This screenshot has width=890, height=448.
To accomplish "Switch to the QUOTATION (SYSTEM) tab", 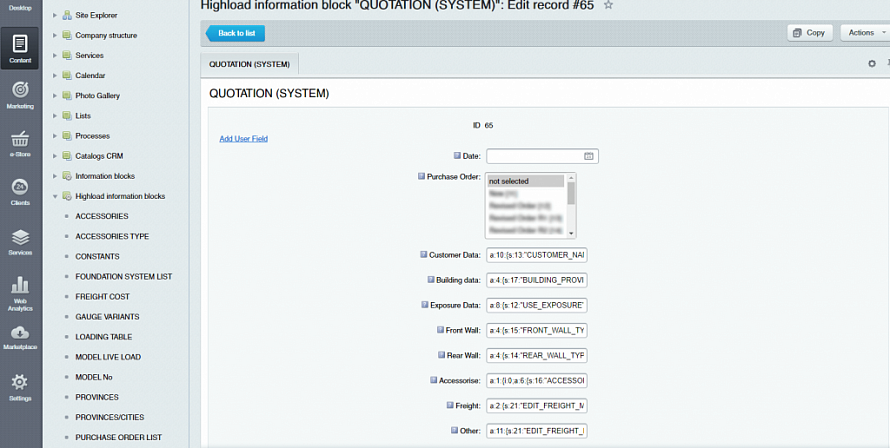I will click(x=249, y=64).
